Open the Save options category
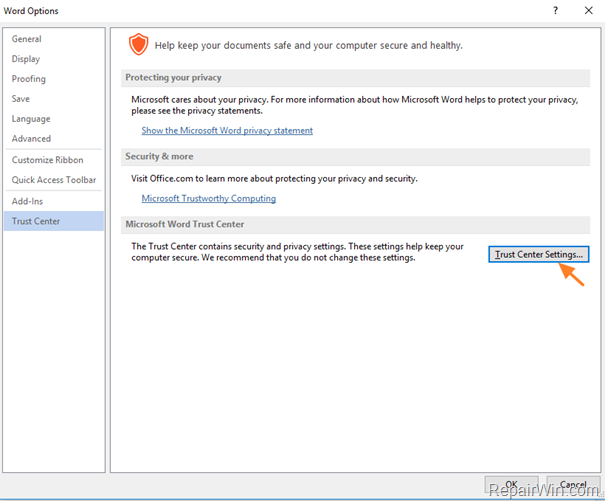The image size is (605, 501). coord(54,99)
